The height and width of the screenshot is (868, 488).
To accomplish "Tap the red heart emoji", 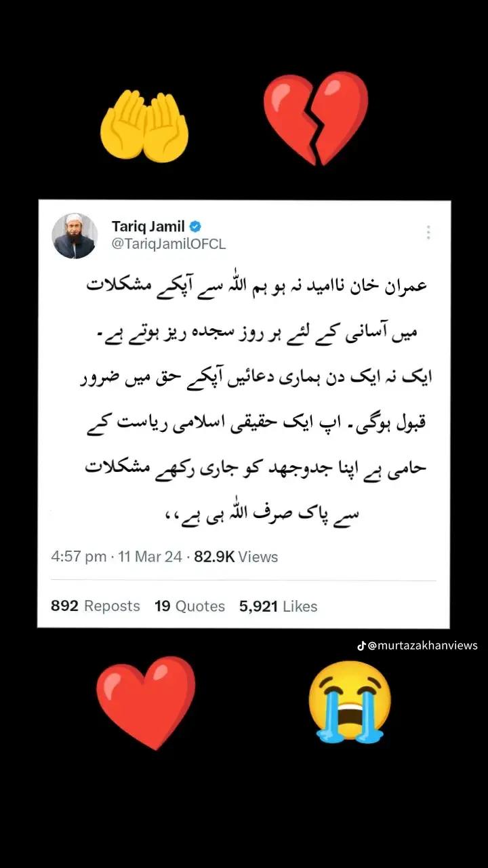I will [146, 703].
